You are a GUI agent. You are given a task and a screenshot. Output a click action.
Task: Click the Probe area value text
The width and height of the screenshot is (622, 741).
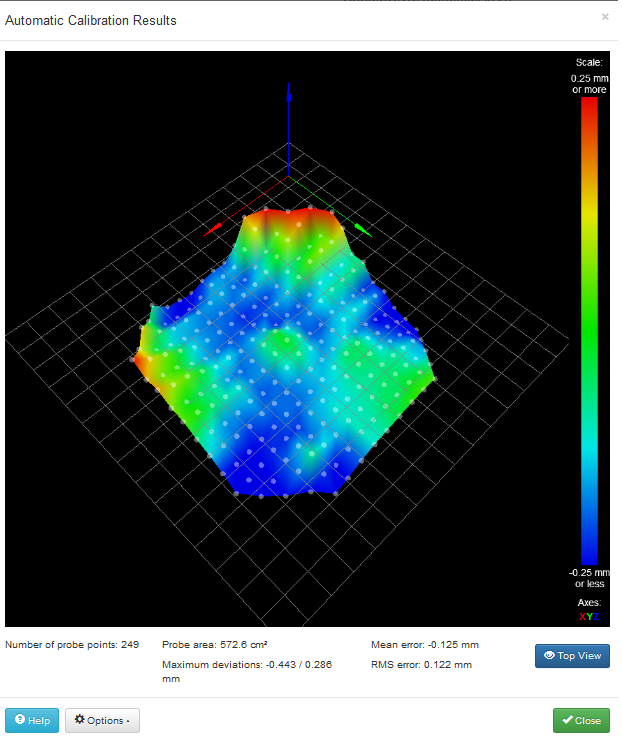[x=214, y=645]
